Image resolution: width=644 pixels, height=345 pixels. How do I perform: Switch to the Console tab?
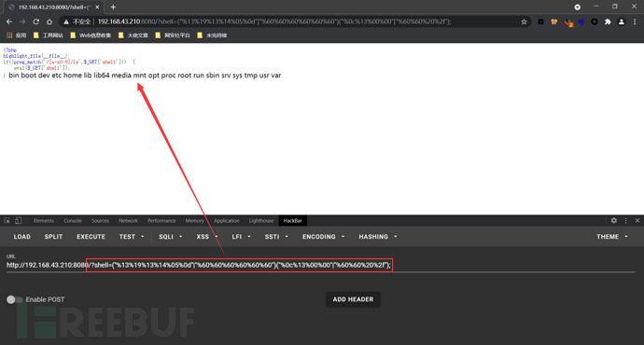(x=73, y=221)
